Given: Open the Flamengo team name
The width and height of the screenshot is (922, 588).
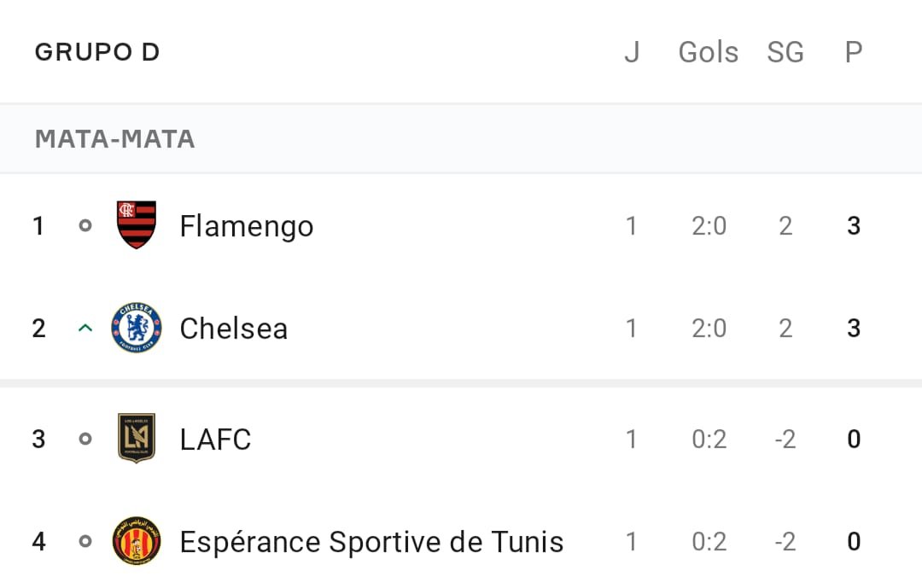Looking at the screenshot, I should [x=247, y=226].
